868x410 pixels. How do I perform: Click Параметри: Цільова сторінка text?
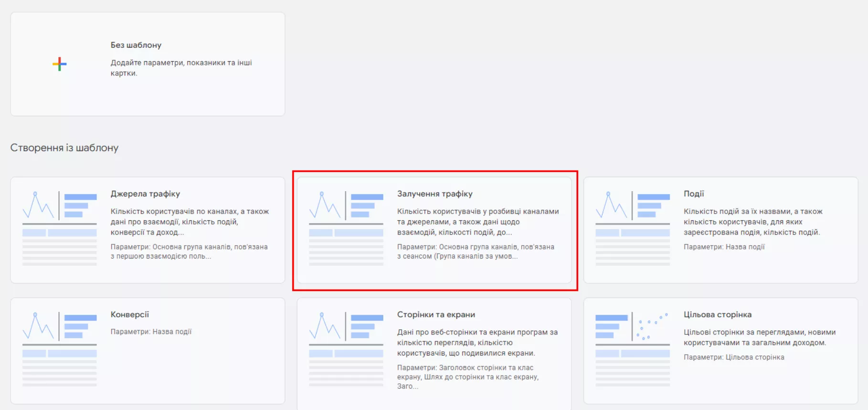coord(734,357)
